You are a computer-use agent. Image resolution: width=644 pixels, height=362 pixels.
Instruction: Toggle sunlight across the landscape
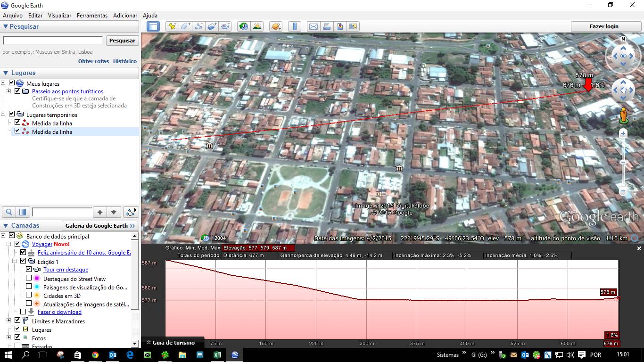pyautogui.click(x=257, y=26)
